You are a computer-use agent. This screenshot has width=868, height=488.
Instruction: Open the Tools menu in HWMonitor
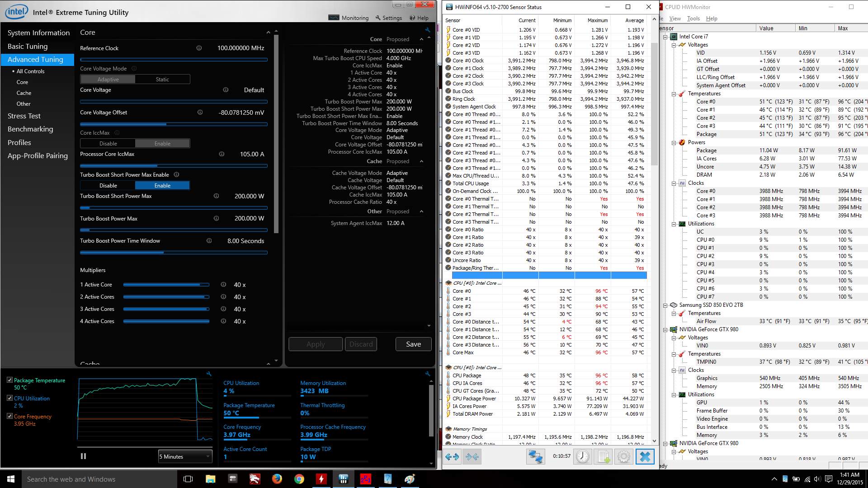point(693,19)
